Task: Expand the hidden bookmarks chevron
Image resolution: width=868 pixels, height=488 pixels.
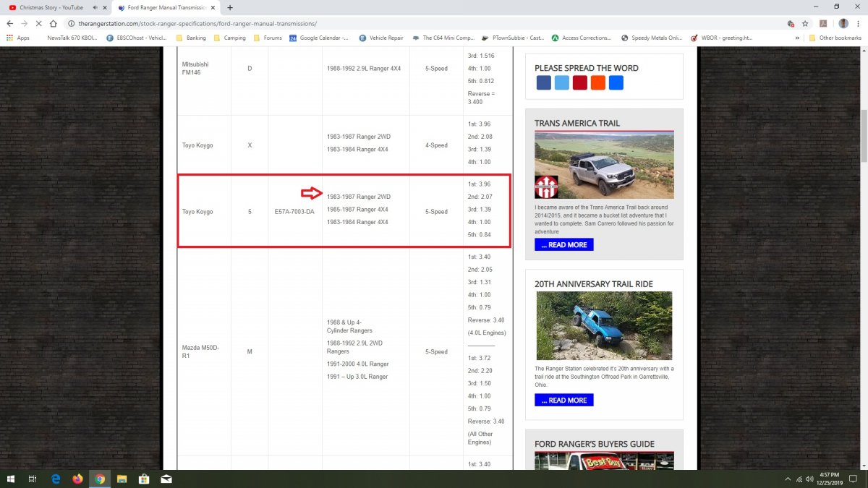Action: tap(798, 38)
